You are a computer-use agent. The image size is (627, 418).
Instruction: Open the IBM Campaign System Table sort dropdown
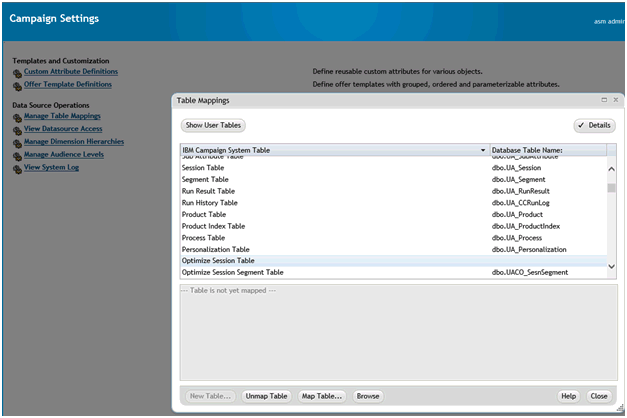coord(483,150)
